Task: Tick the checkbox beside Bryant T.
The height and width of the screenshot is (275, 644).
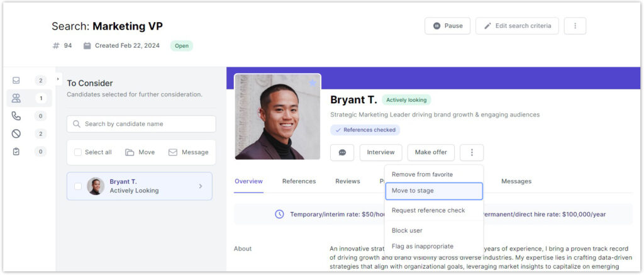Action: (78, 186)
